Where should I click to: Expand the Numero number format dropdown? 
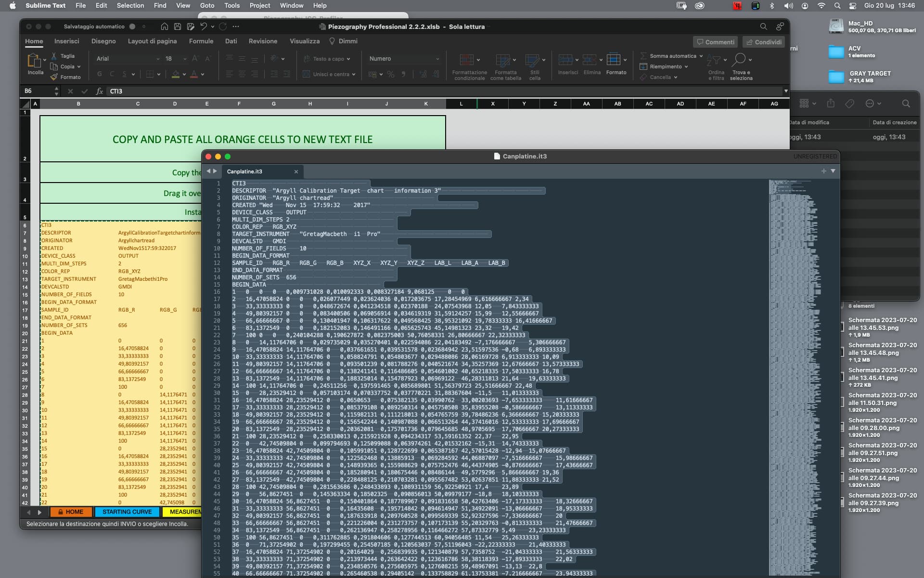pyautogui.click(x=437, y=59)
